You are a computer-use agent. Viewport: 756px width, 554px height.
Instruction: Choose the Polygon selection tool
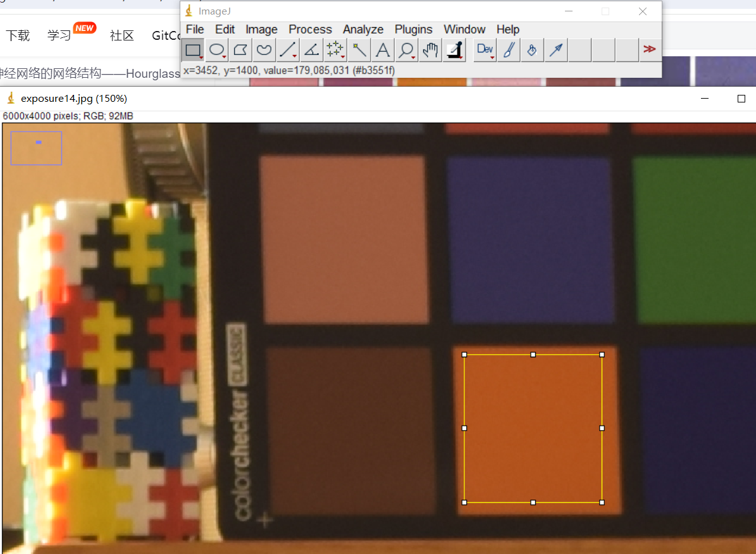(240, 50)
